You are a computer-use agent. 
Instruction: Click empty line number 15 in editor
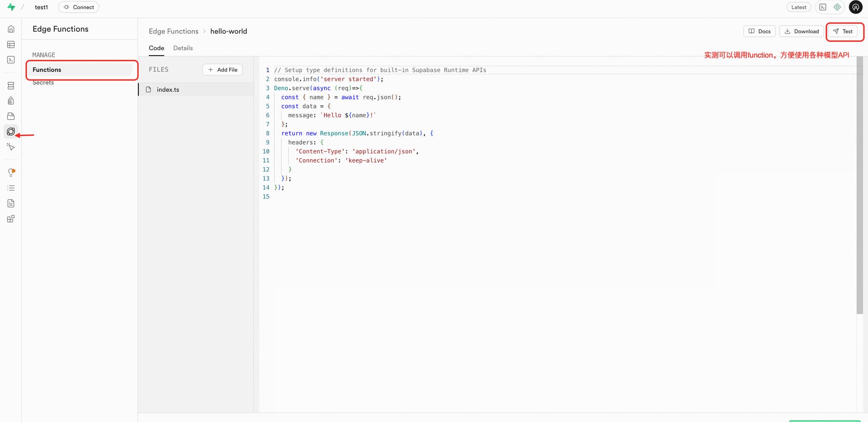click(x=266, y=197)
